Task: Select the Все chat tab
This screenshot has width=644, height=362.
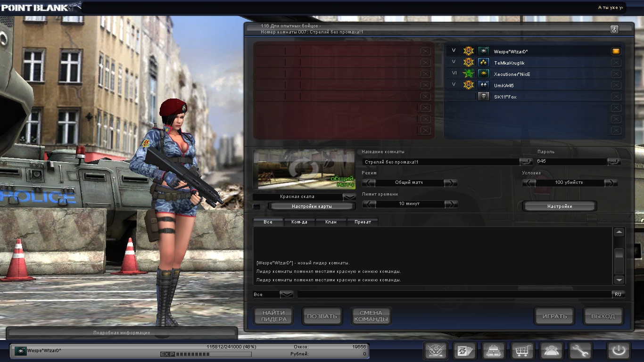Action: (x=268, y=222)
